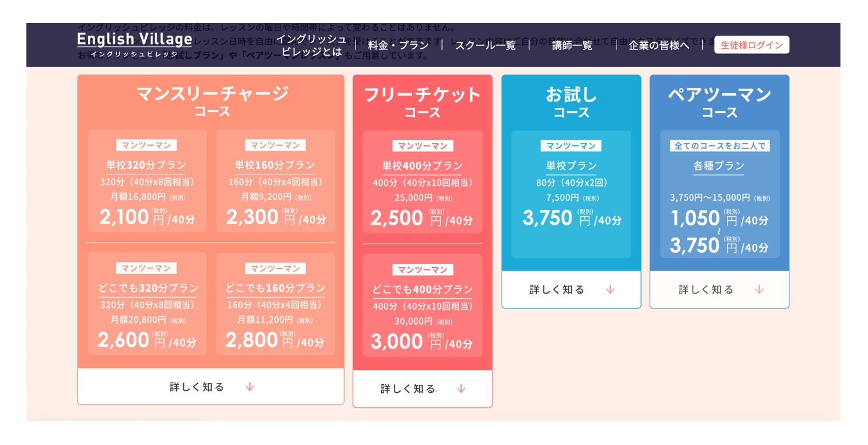Screen dimensions: 868x445
Task: Open 講師一覧 navigation link
Action: (x=572, y=45)
